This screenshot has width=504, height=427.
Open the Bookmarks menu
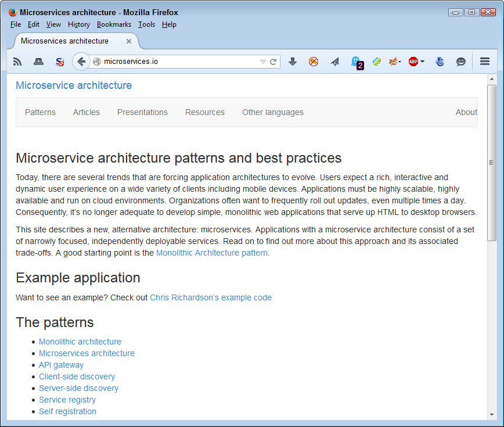[x=114, y=24]
